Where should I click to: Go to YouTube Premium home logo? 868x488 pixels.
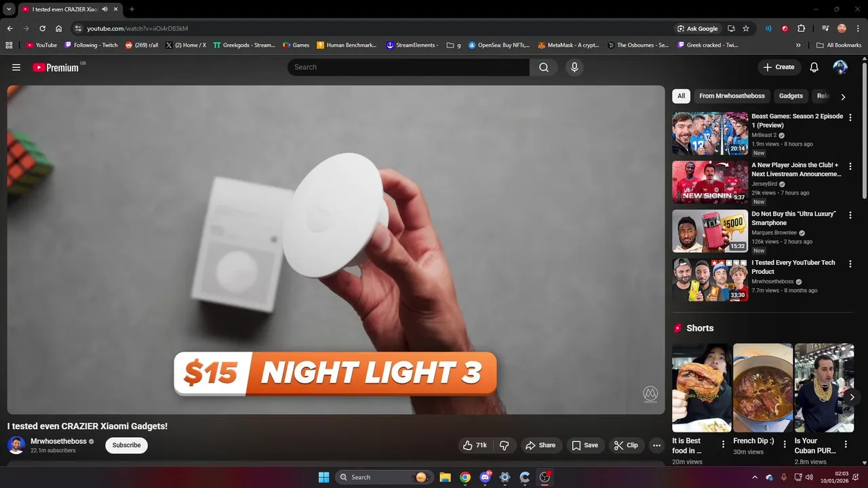[x=56, y=67]
